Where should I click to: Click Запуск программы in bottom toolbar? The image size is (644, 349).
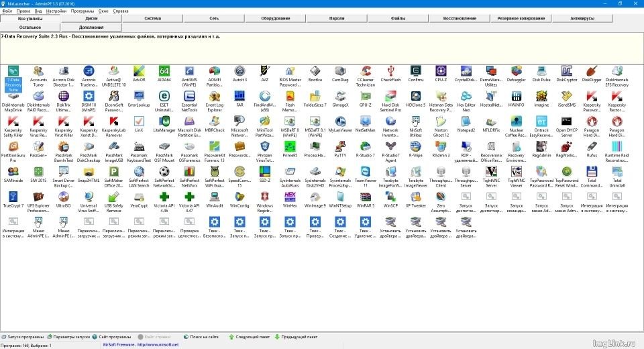22,337
